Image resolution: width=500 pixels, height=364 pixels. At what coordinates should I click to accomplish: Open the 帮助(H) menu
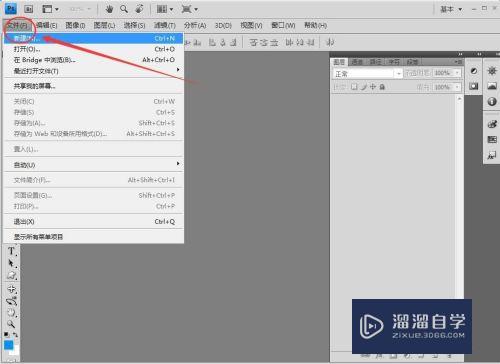click(x=315, y=25)
